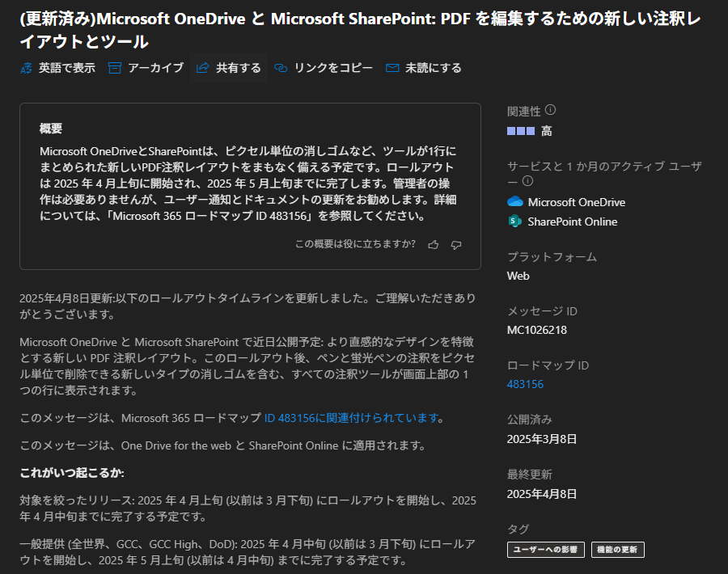The width and height of the screenshot is (728, 574).
Task: Click the three-bar relevance indicator
Action: tap(520, 131)
